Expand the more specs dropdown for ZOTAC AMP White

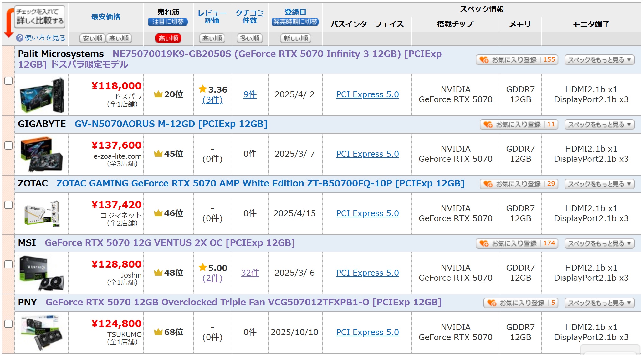pyautogui.click(x=599, y=184)
